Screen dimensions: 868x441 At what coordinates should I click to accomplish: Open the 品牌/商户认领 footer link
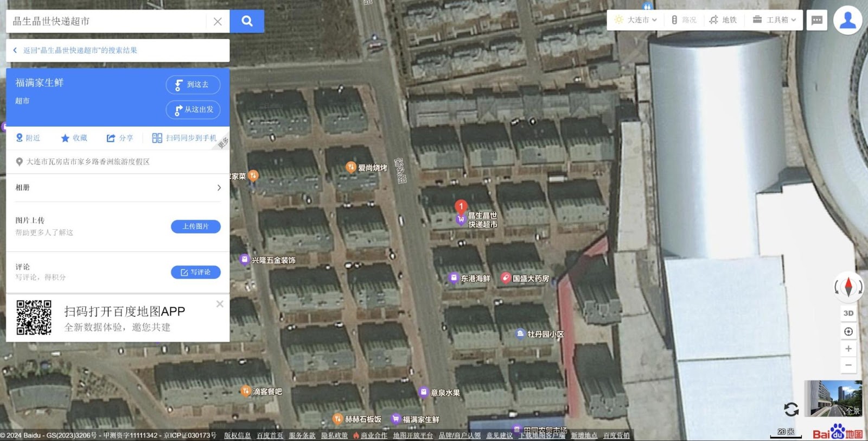click(x=459, y=436)
